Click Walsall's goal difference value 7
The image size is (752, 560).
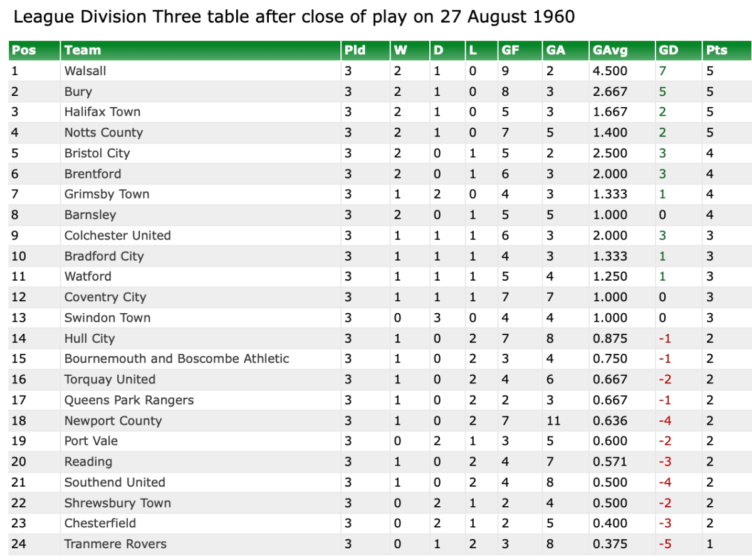[x=662, y=71]
